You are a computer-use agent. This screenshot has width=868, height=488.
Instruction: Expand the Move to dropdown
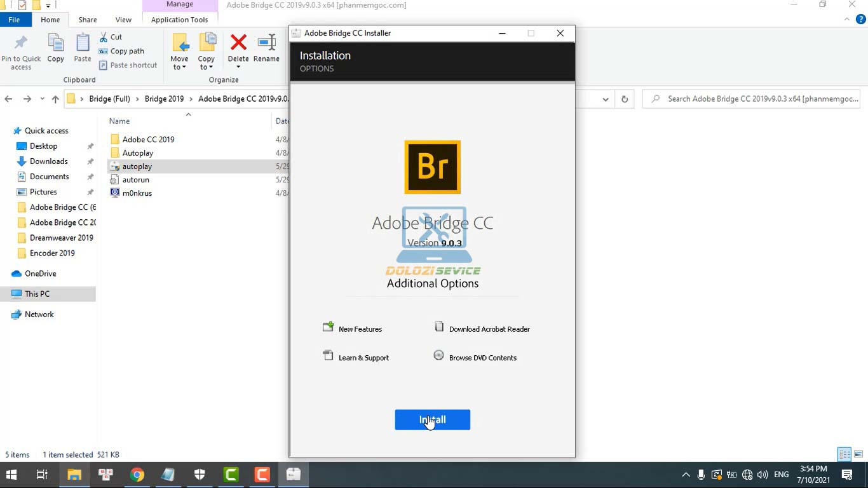[x=179, y=67]
